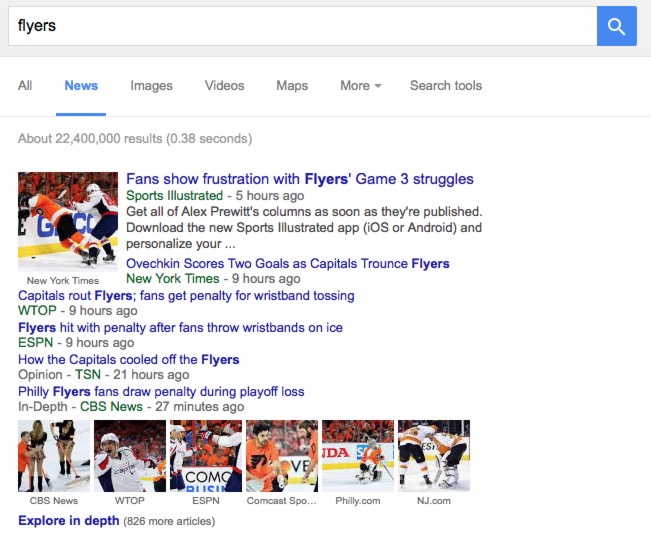This screenshot has width=651, height=538.
Task: Open "Flyers hit with penalty after fans throw wristbands"
Action: pos(180,328)
